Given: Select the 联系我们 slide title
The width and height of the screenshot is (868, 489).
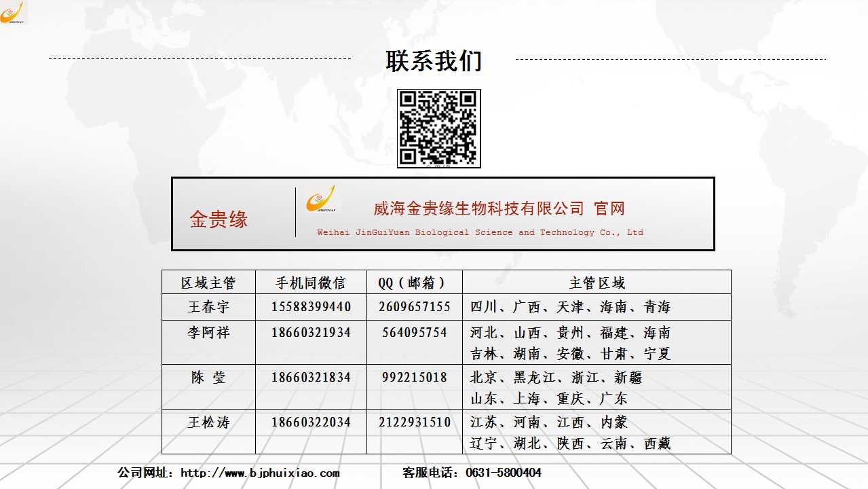Looking at the screenshot, I should pyautogui.click(x=434, y=61).
